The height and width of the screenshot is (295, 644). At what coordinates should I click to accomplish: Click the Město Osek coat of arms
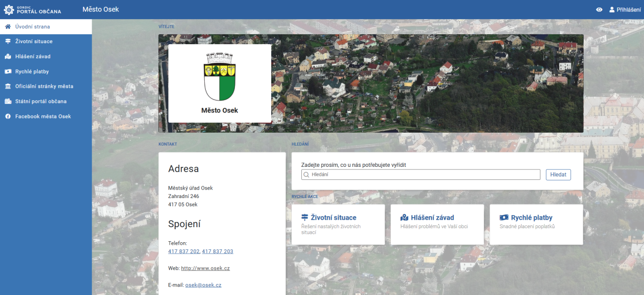(x=220, y=76)
